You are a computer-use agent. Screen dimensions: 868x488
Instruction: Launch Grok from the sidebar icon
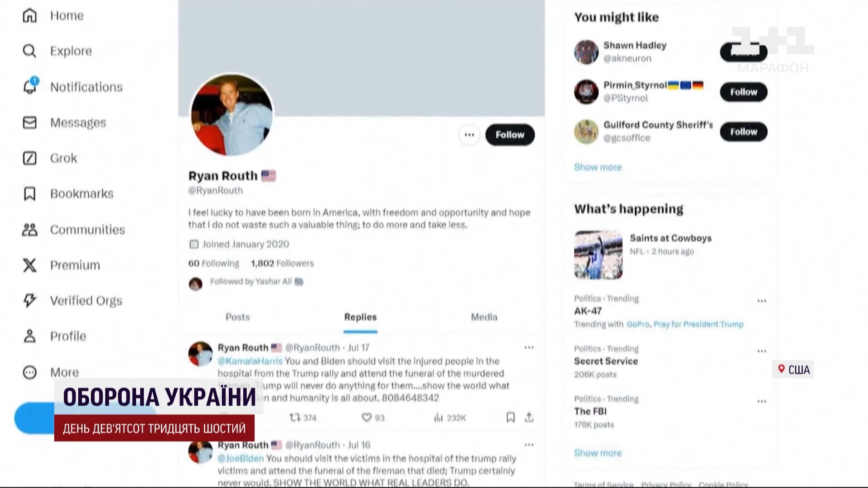pos(29,158)
